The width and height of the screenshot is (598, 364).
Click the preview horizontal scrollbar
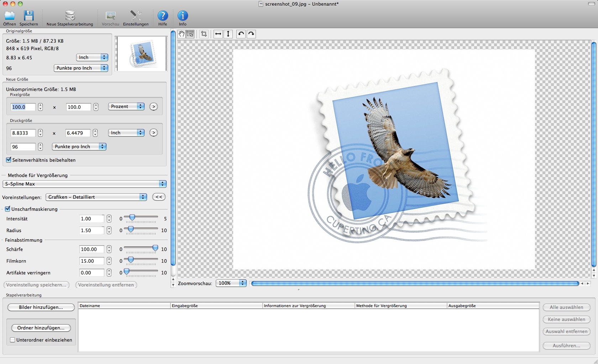[x=415, y=283]
